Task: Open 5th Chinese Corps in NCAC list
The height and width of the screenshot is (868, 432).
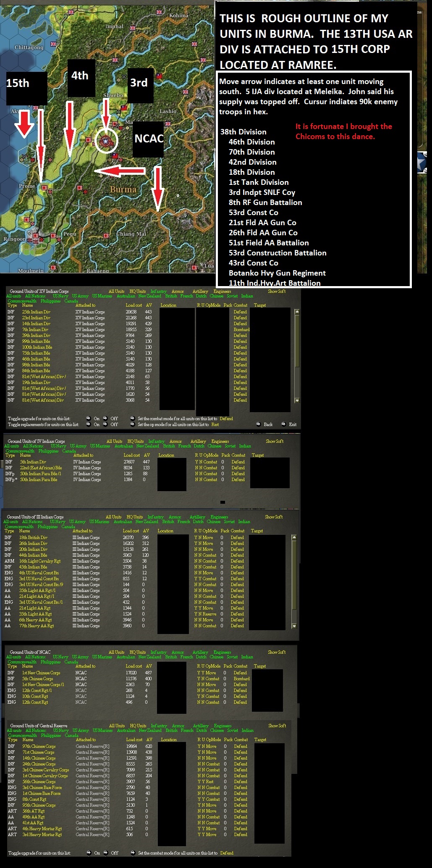Action: click(37, 679)
